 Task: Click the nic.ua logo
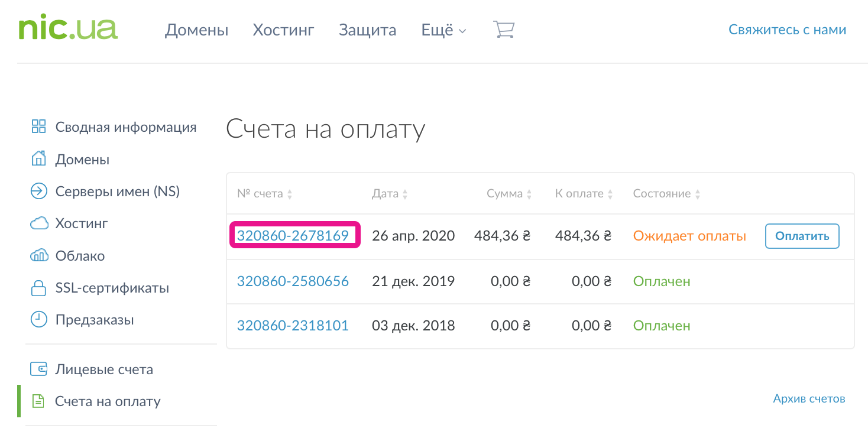[67, 29]
